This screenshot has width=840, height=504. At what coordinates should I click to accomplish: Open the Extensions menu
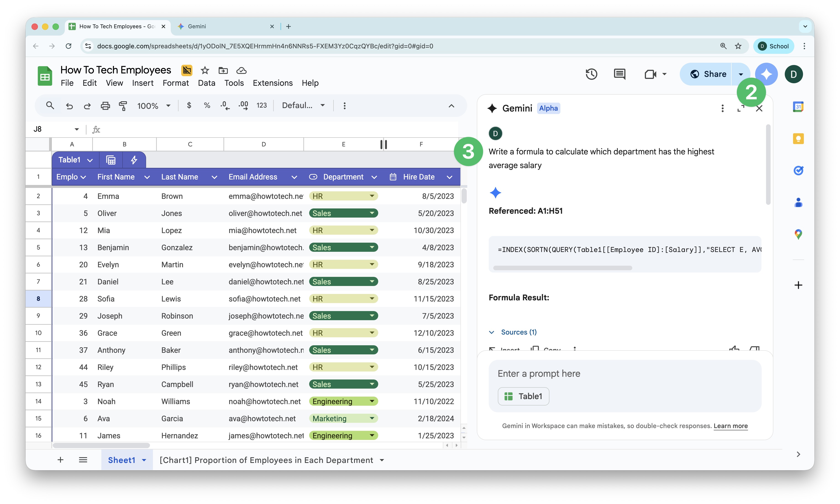coord(272,83)
